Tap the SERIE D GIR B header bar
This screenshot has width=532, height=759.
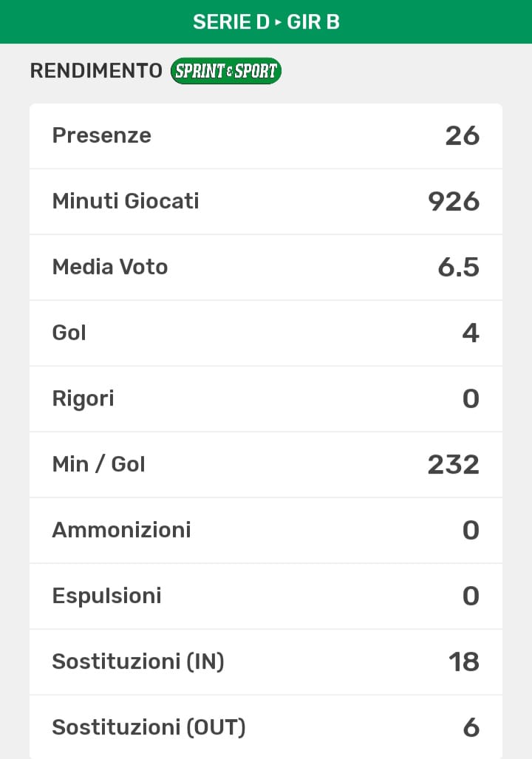(266, 22)
